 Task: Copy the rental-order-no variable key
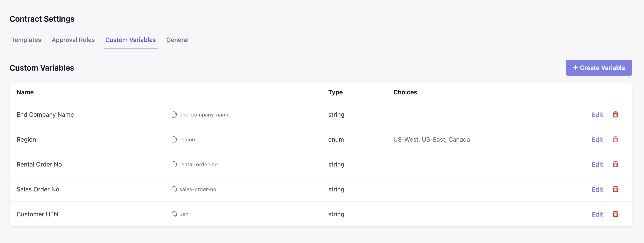[x=174, y=165]
